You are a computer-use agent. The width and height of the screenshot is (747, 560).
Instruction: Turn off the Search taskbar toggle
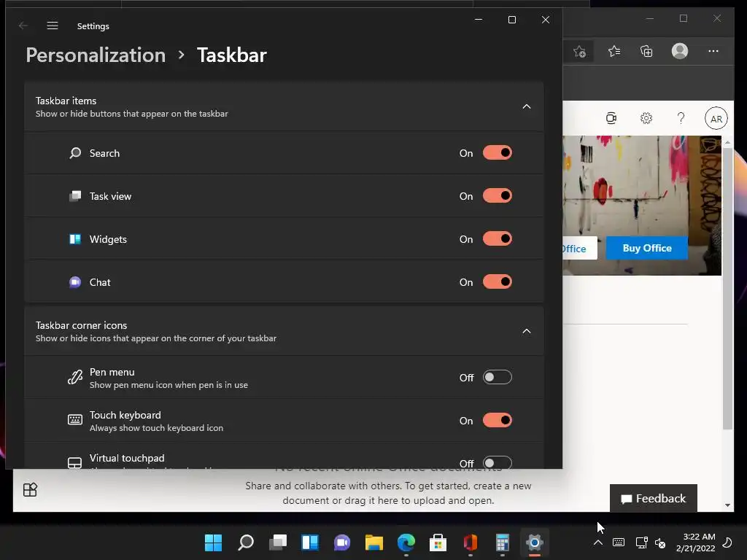pos(497,153)
